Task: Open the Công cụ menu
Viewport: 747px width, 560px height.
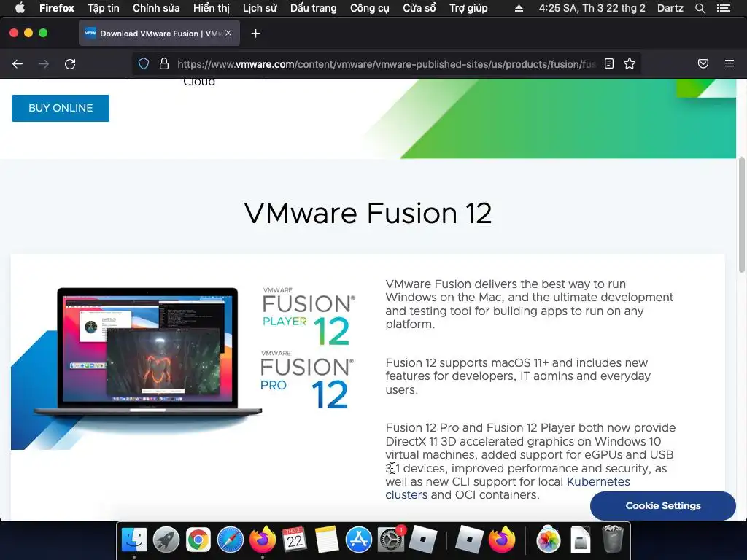Action: (x=369, y=8)
